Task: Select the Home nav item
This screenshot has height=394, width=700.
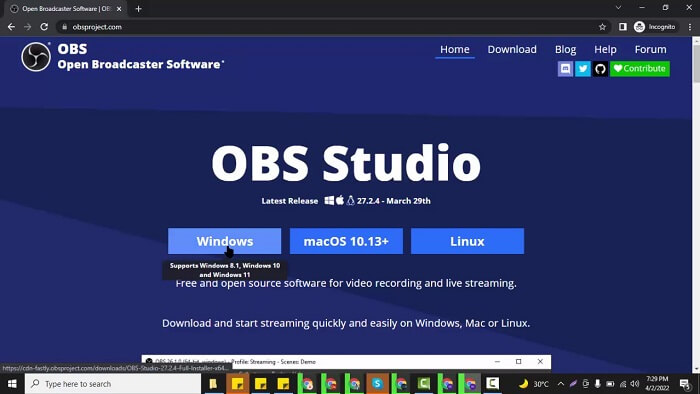Action: coord(454,50)
